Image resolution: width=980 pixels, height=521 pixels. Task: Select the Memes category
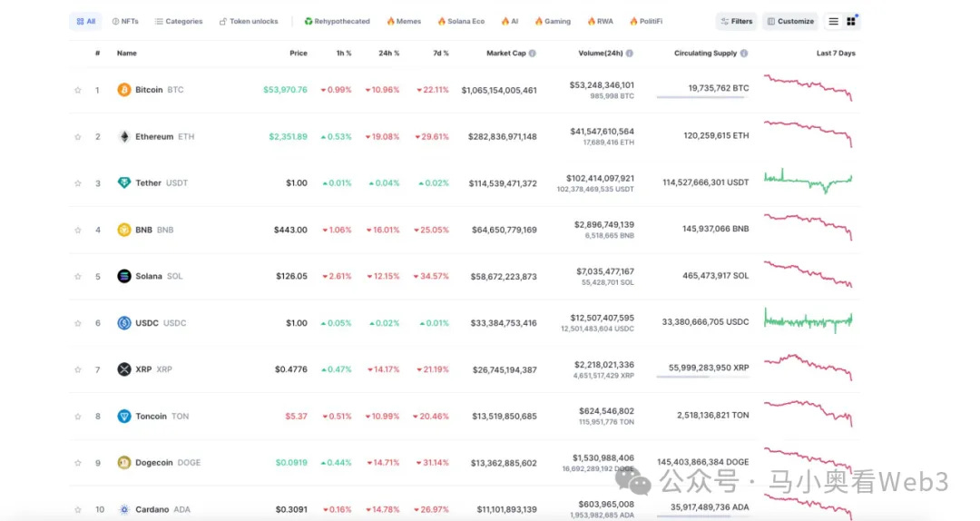click(404, 21)
